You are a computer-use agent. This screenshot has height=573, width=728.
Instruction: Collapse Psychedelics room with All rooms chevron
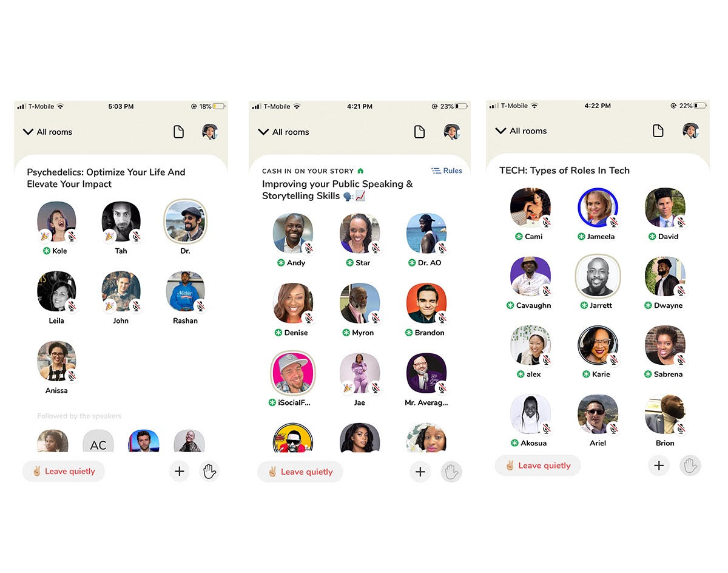pos(28,132)
